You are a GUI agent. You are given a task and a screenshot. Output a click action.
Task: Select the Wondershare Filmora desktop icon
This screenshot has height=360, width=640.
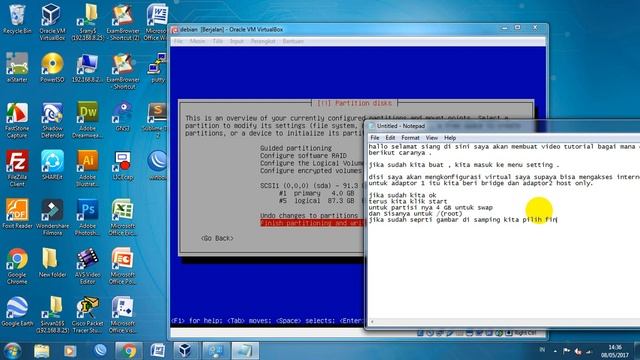click(52, 217)
